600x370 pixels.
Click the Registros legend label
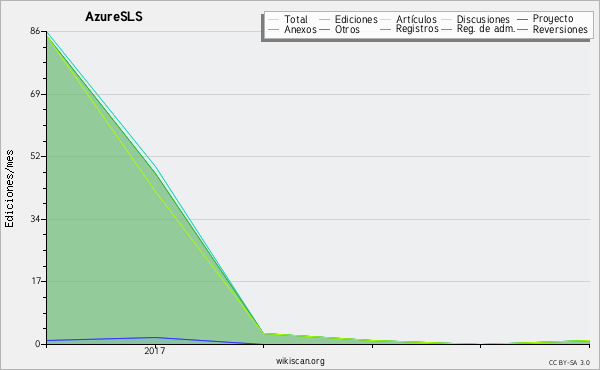pyautogui.click(x=417, y=29)
